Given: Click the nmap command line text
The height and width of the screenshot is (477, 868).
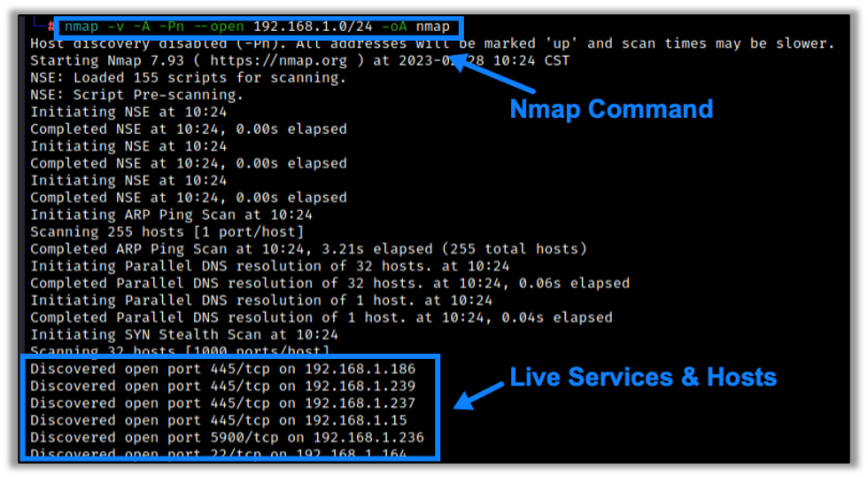Looking at the screenshot, I should [258, 27].
